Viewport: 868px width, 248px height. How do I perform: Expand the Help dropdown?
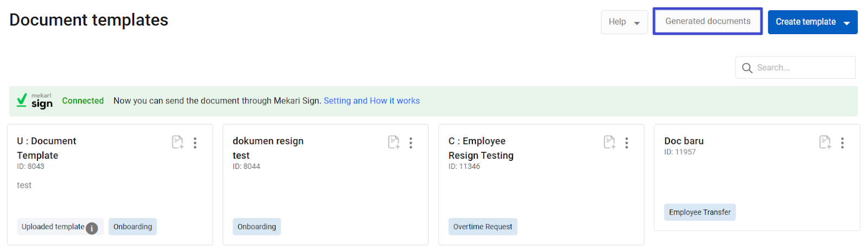[624, 22]
